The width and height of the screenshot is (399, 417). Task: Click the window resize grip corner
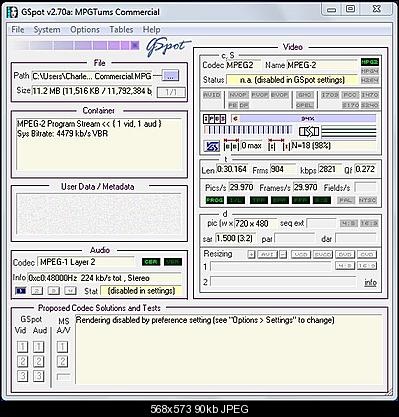389,393
